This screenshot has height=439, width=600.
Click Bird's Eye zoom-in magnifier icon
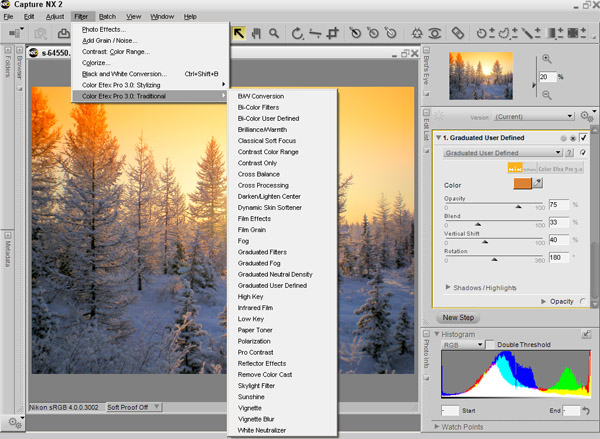click(547, 59)
